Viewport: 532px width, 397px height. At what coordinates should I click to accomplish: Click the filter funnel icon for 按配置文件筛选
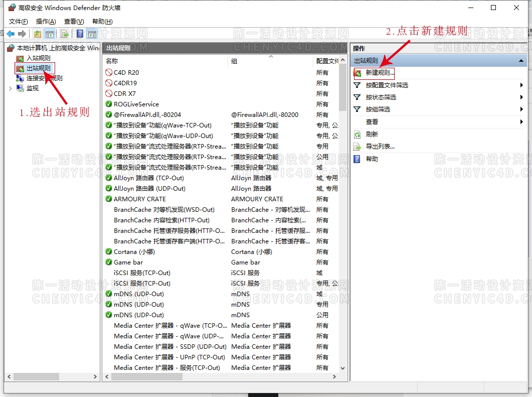pyautogui.click(x=357, y=85)
